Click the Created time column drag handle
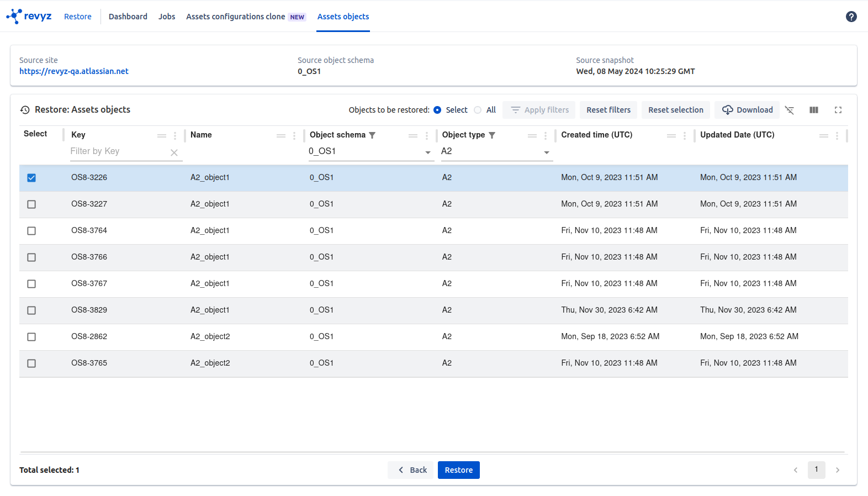This screenshot has height=496, width=868. 671,136
